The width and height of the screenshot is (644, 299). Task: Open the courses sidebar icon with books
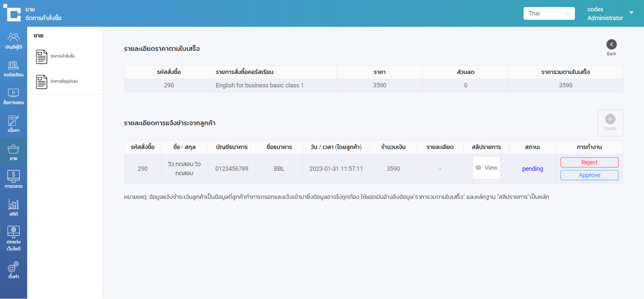(x=13, y=68)
